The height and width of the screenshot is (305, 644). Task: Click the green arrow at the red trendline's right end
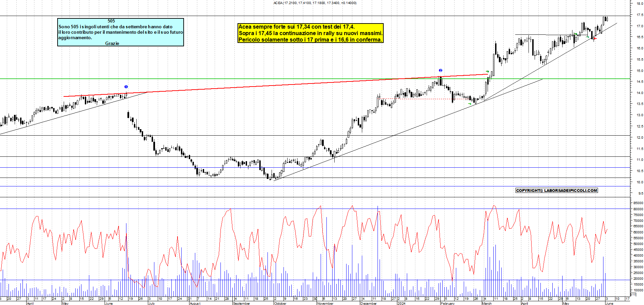pyautogui.click(x=488, y=72)
